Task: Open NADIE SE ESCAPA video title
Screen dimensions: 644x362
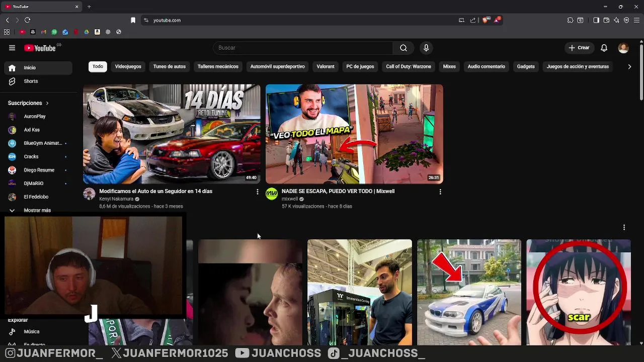Action: click(x=338, y=191)
